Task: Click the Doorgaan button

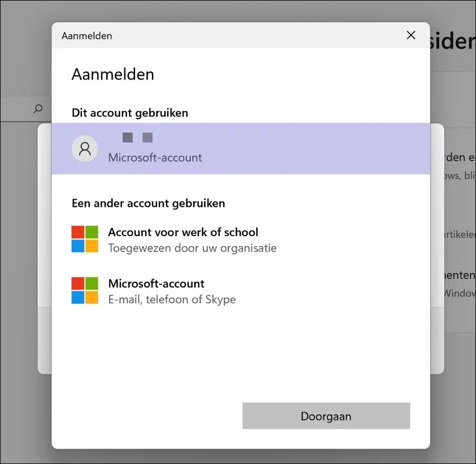Action: [326, 416]
